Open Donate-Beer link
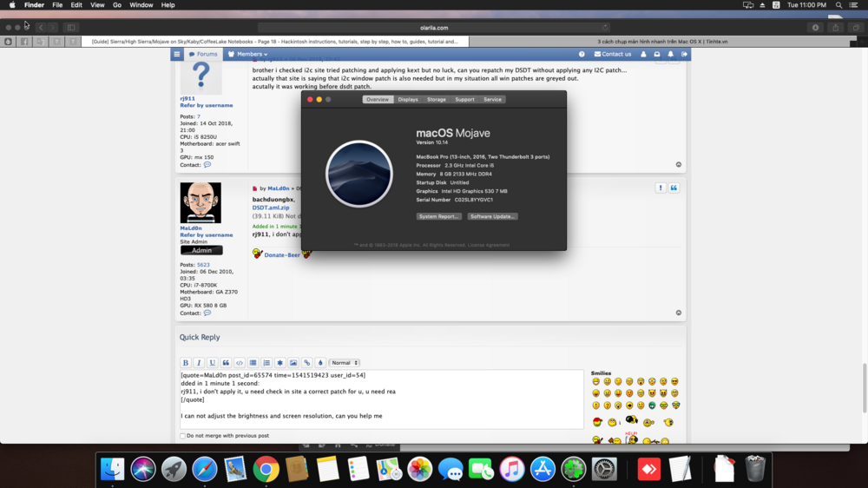This screenshot has height=488, width=868. pos(282,254)
